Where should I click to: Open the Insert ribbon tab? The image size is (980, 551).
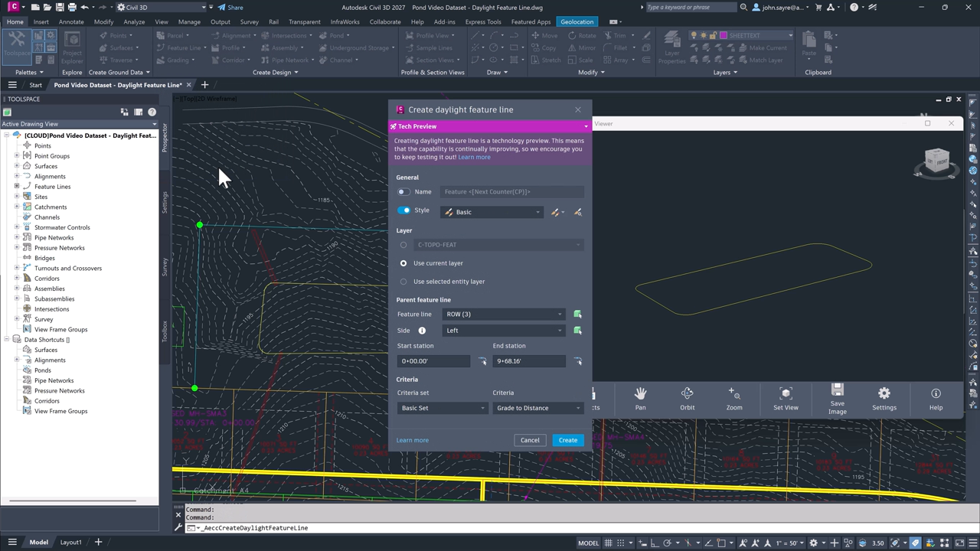click(41, 21)
